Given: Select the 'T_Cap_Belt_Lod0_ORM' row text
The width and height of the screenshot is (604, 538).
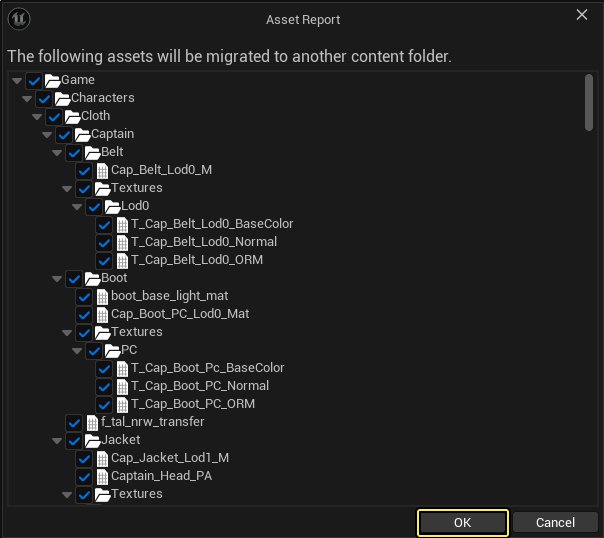Looking at the screenshot, I should (197, 260).
